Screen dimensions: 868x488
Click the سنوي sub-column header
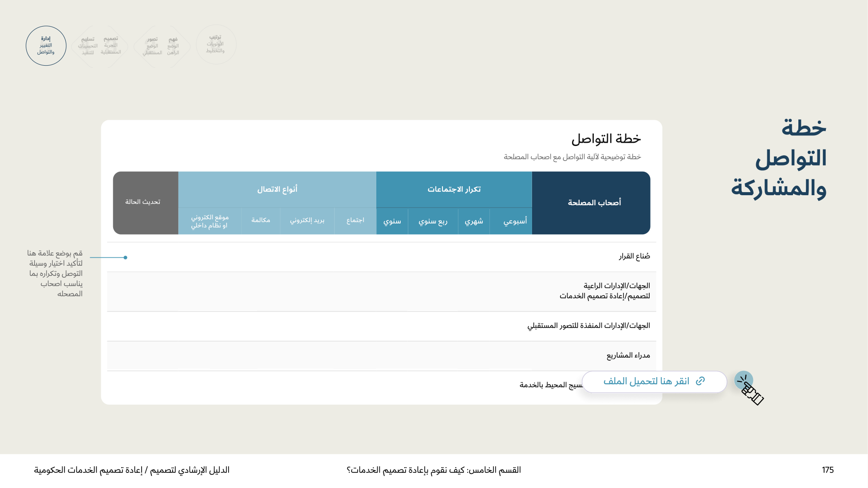pyautogui.click(x=392, y=221)
